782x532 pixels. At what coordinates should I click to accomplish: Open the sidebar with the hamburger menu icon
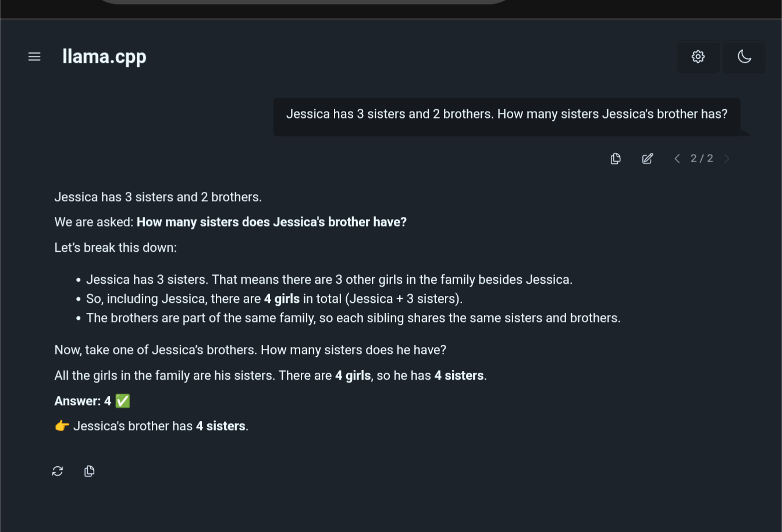[x=34, y=56]
